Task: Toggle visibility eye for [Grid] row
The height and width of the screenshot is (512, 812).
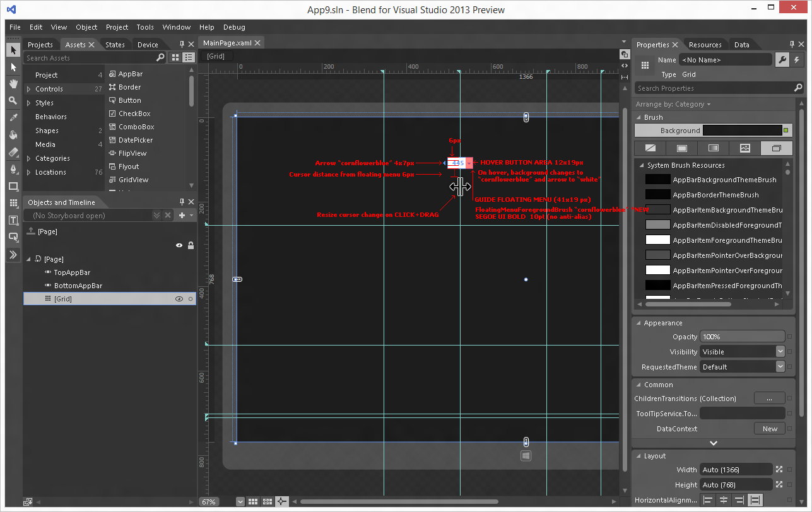Action: 179,299
